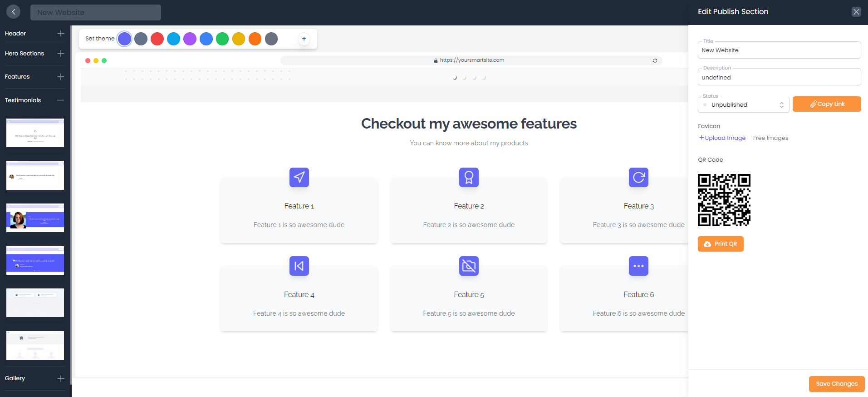868x397 pixels.
Task: Click the Feature 1 paper plane icon
Action: [299, 177]
